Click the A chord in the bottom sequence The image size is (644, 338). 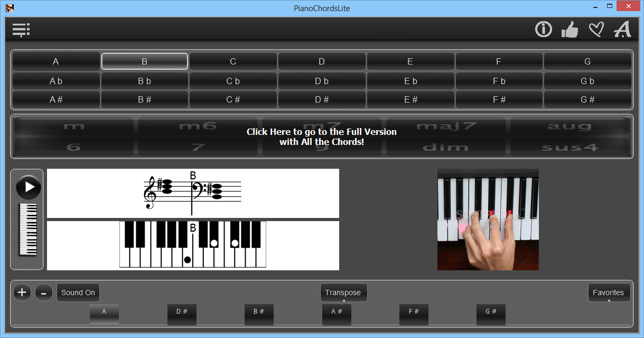pyautogui.click(x=104, y=314)
